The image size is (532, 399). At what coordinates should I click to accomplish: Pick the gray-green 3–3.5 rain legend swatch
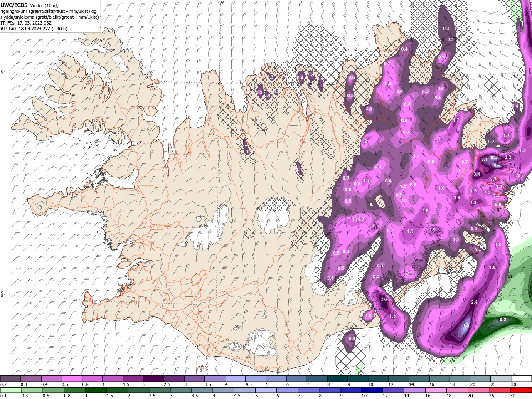click(x=181, y=390)
